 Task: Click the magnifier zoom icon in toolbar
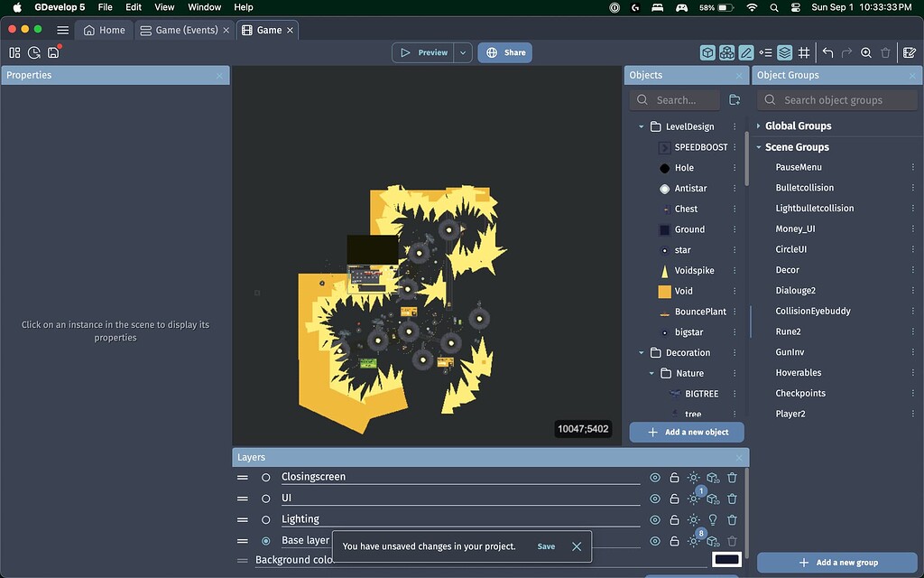click(x=866, y=52)
